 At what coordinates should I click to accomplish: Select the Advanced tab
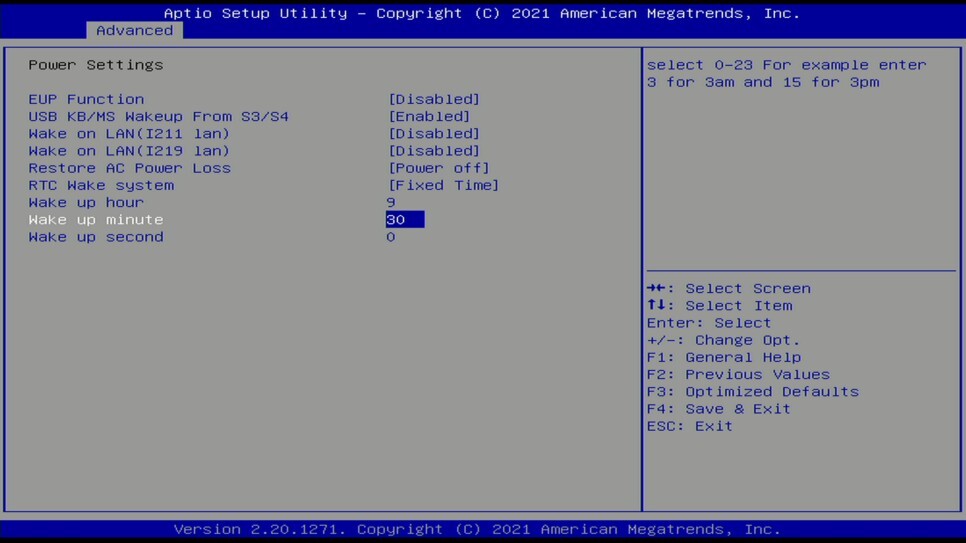coord(134,30)
